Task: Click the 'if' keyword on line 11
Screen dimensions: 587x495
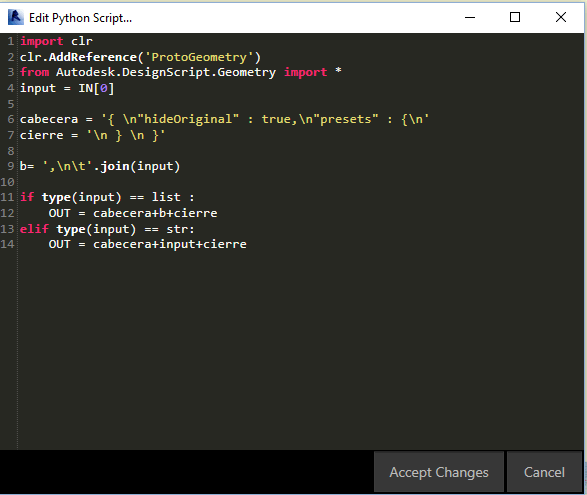Action: pyautogui.click(x=27, y=197)
